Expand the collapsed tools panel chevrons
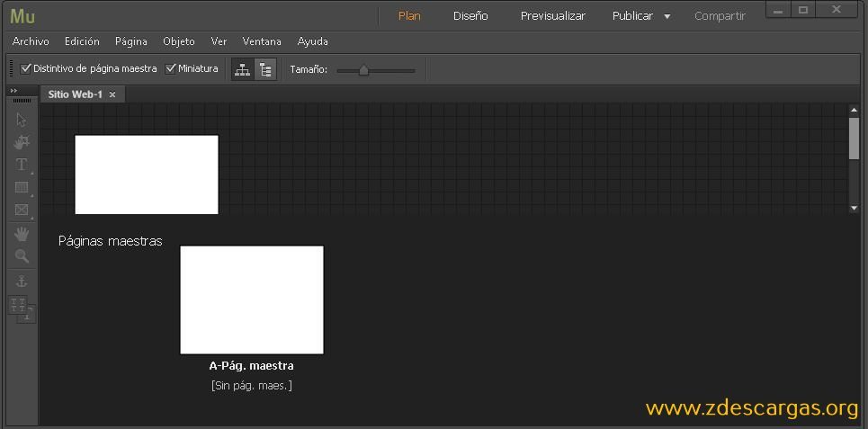The image size is (868, 429). pyautogui.click(x=13, y=91)
